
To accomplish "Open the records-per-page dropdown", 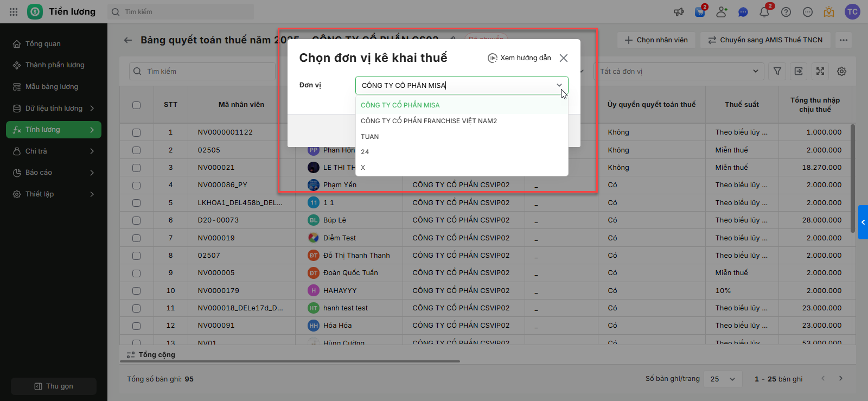I will point(723,379).
